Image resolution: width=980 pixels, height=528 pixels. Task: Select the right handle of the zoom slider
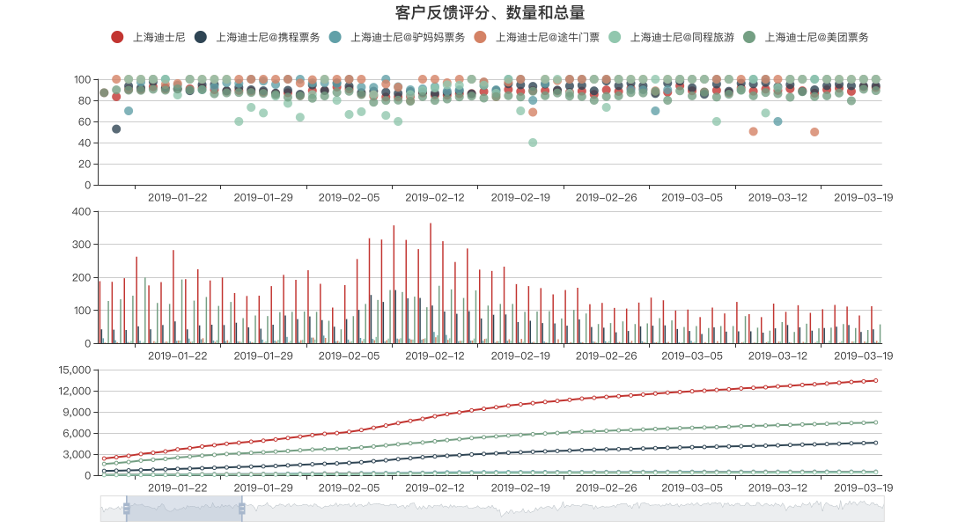point(242,510)
